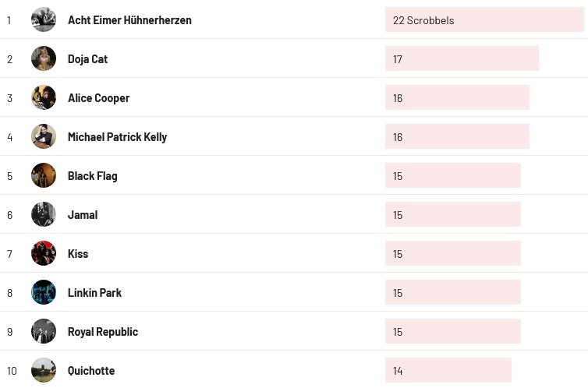Viewport: 588px width, 388px height.
Task: Select the Black Flag artist name
Action: (92, 176)
